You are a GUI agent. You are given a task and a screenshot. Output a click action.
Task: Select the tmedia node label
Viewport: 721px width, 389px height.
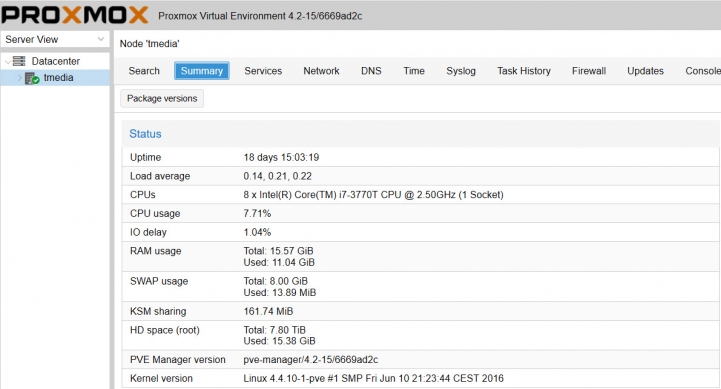[x=58, y=78]
